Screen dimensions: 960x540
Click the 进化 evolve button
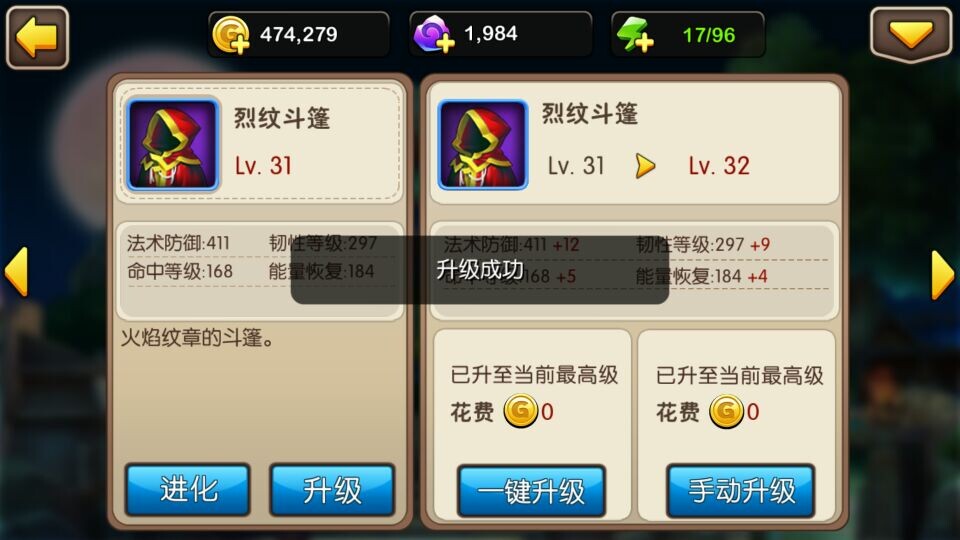click(188, 490)
